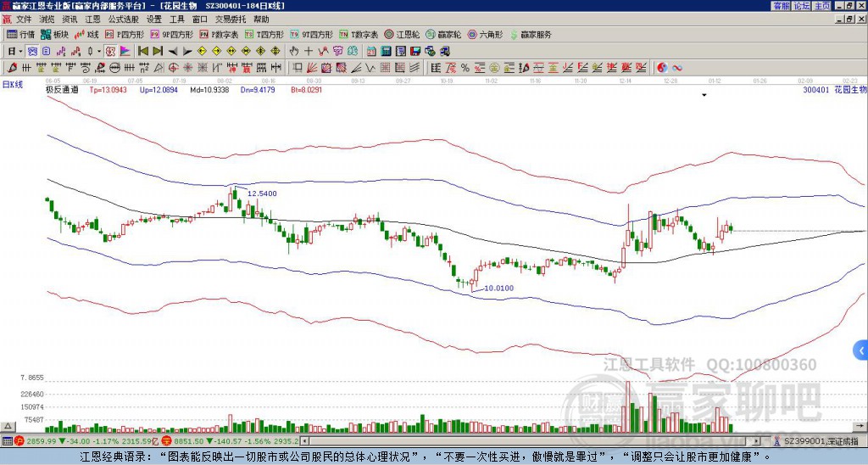Select the triangle angle drawing tool
This screenshot has height=465, width=868.
159,68
